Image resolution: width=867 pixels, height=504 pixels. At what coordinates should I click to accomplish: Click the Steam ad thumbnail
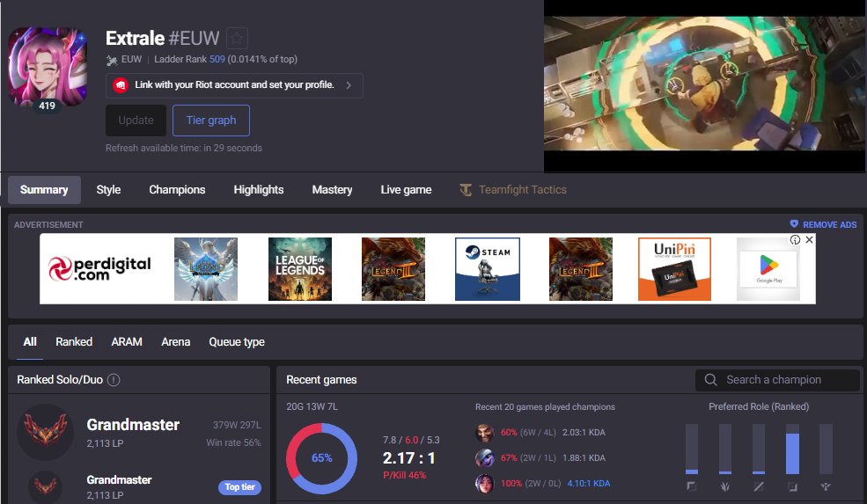(x=487, y=269)
